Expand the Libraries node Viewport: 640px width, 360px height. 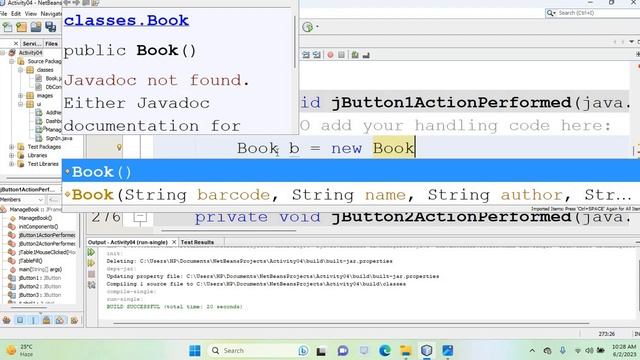(12, 155)
